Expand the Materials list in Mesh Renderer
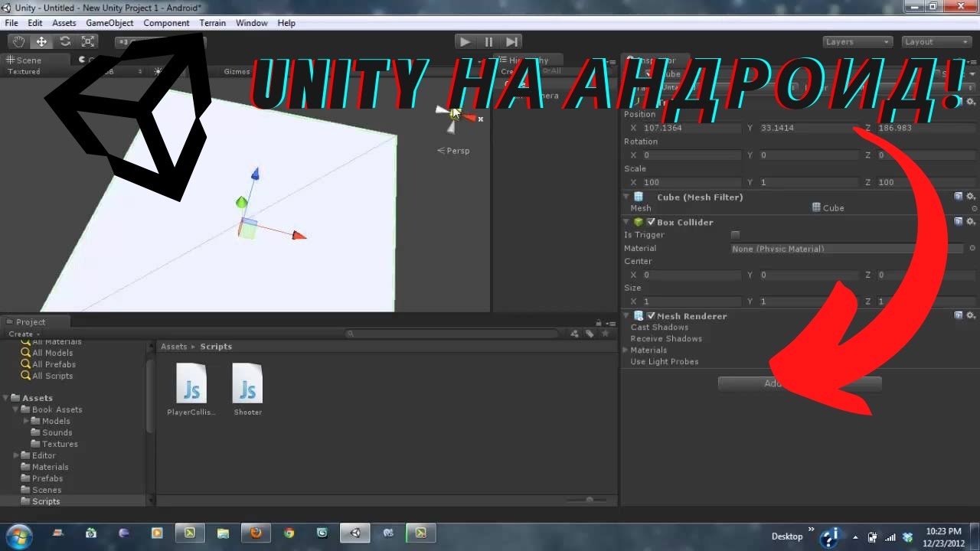This screenshot has width=980, height=551. 626,350
